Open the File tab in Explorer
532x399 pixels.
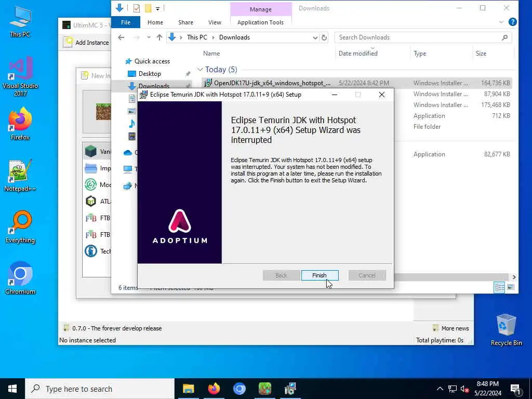126,22
